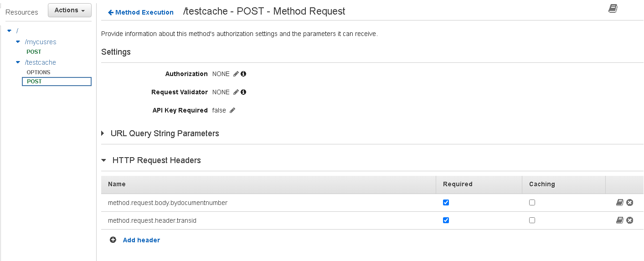Collapse HTTP Request Headers section
Screen dimensions: 644x261
pyautogui.click(x=103, y=160)
